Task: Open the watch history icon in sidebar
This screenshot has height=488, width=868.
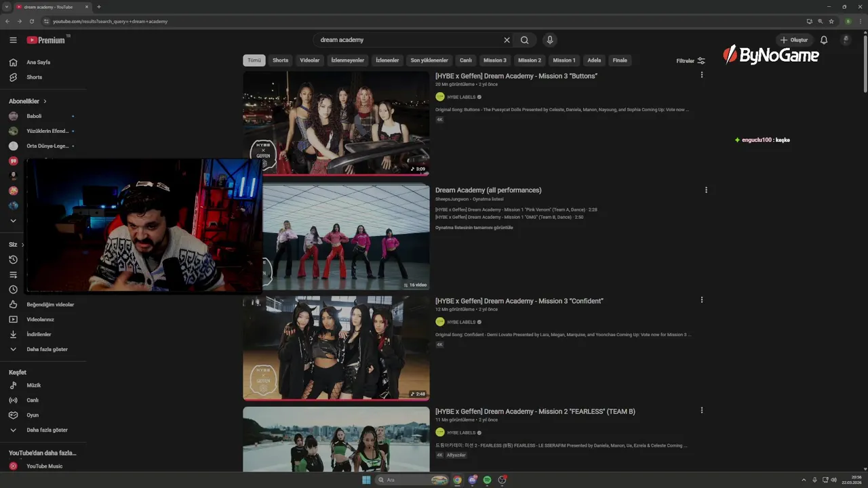Action: pos(13,260)
